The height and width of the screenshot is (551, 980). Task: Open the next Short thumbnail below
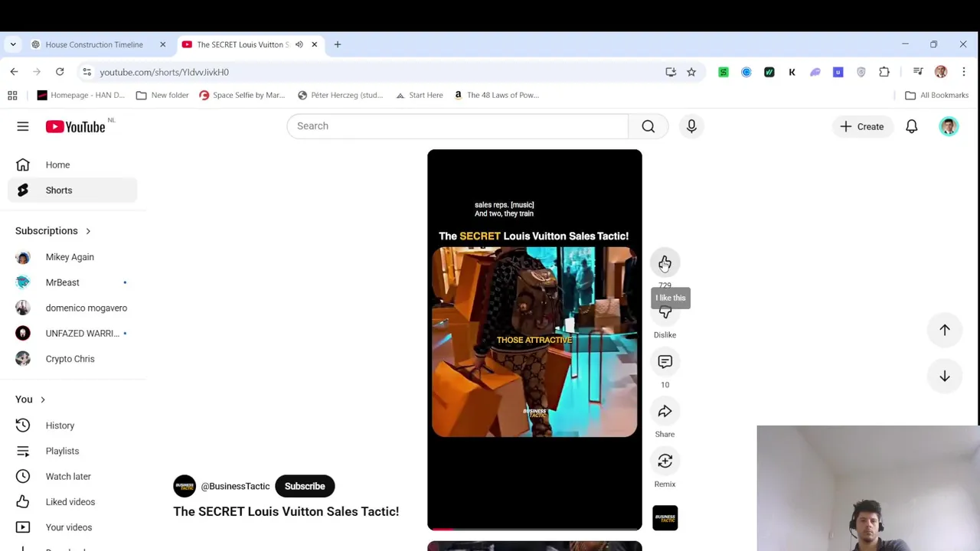(x=534, y=546)
